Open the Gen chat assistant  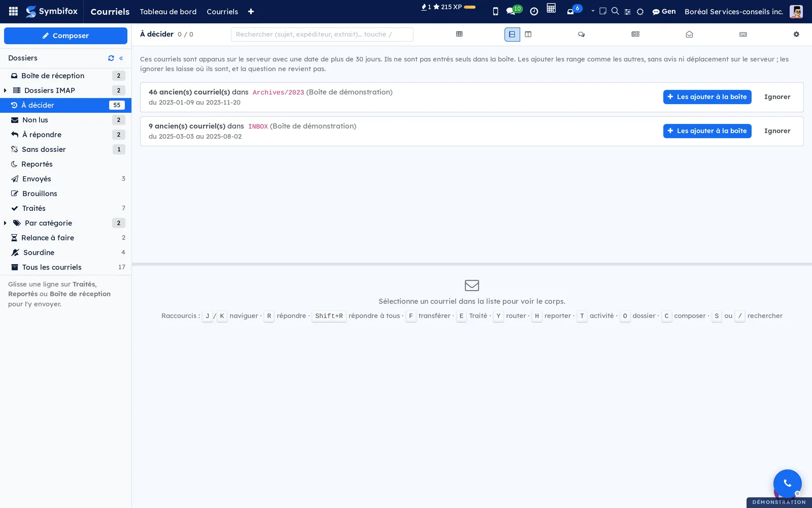click(x=664, y=11)
